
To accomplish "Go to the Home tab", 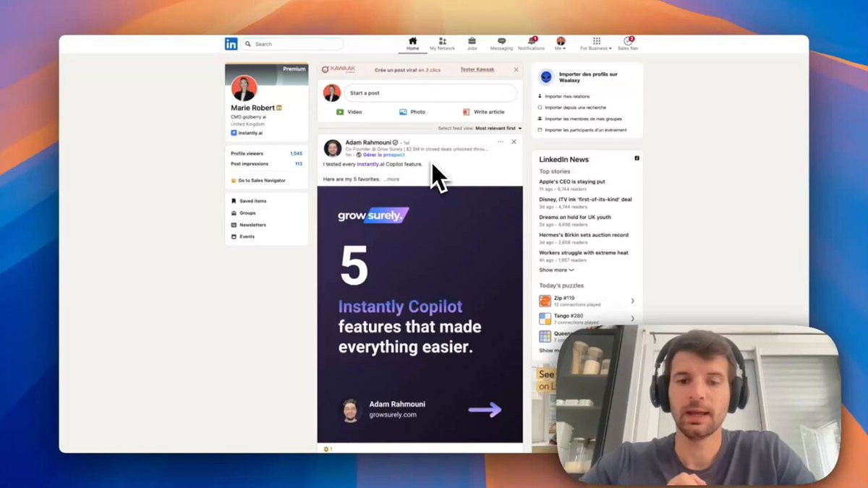I will click(x=412, y=44).
